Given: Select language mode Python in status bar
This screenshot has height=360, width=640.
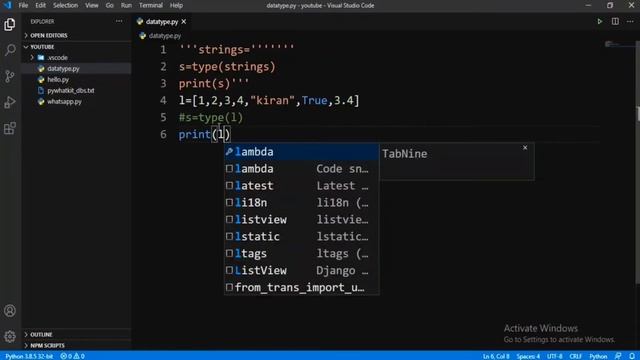Looking at the screenshot, I should coord(598,356).
